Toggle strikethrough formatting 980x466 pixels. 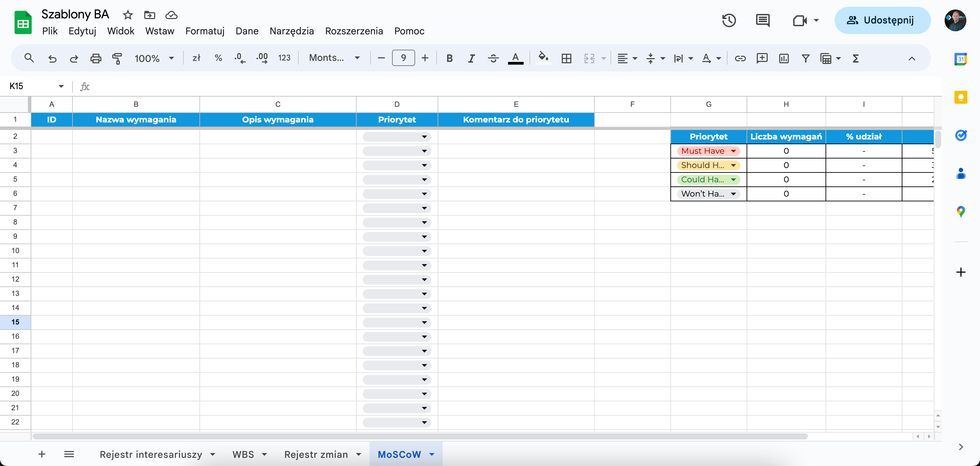pyautogui.click(x=493, y=58)
